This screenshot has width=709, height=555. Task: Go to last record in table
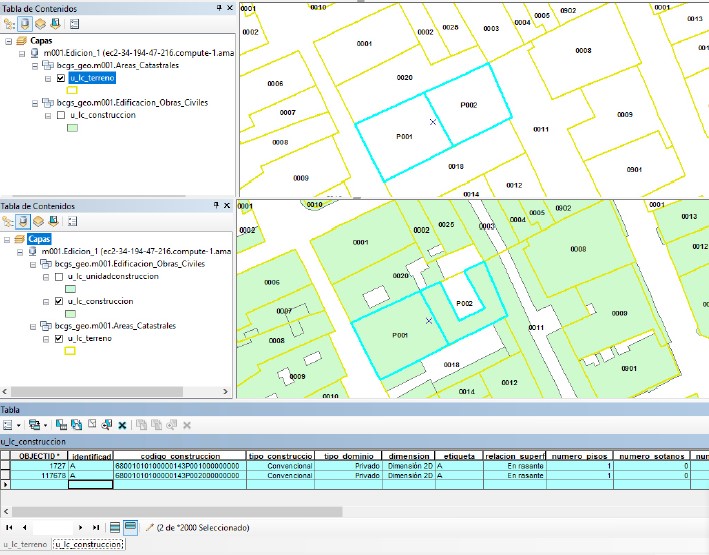[96, 527]
